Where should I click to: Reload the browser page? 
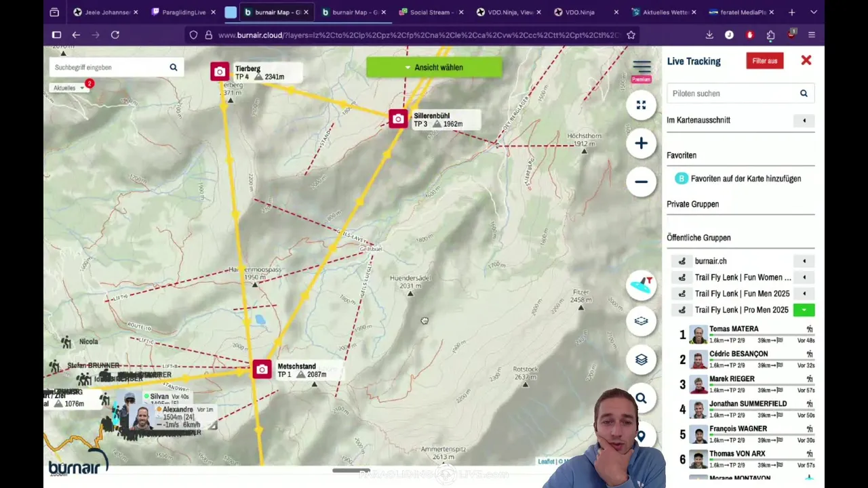pyautogui.click(x=115, y=35)
